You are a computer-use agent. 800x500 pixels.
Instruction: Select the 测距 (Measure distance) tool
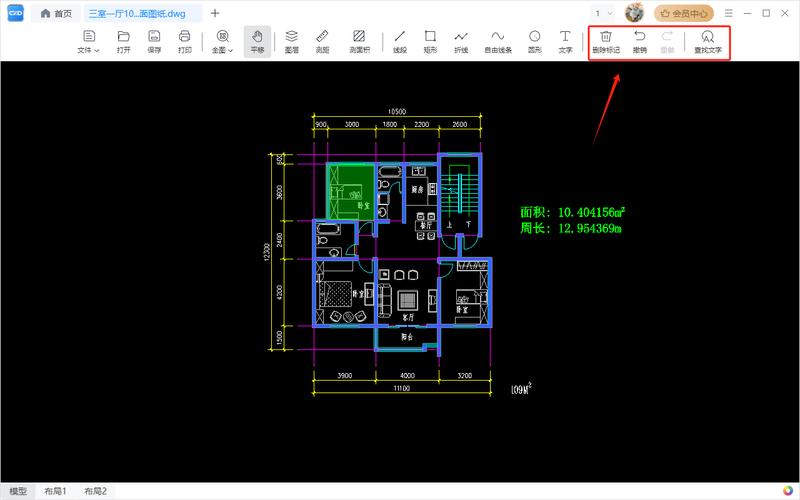pos(322,41)
